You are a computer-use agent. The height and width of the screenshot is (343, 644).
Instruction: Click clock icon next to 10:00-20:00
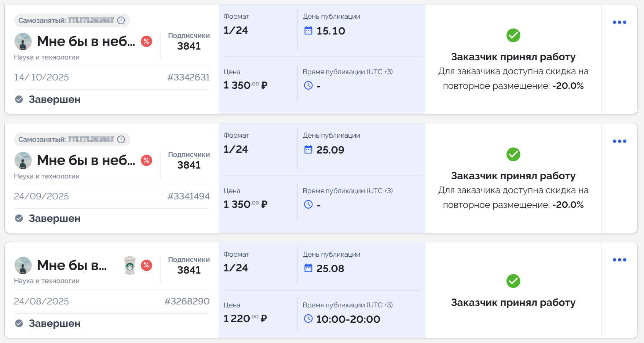(308, 319)
